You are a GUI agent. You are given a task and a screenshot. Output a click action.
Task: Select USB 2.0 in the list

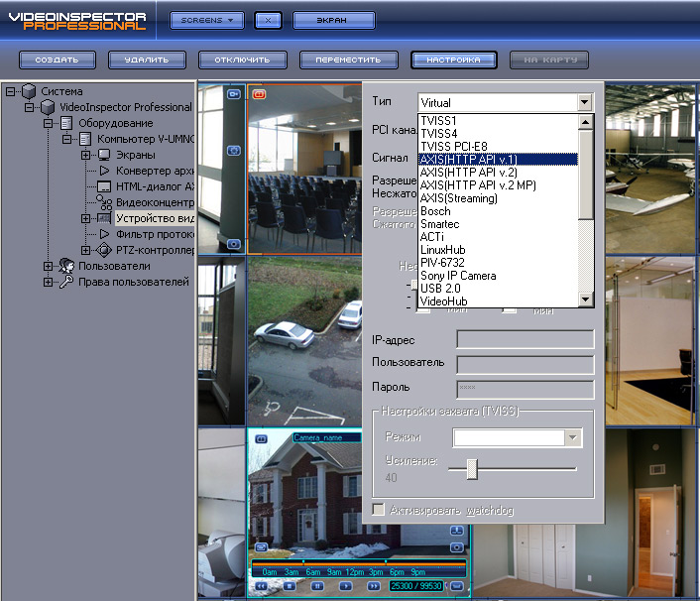click(x=498, y=289)
